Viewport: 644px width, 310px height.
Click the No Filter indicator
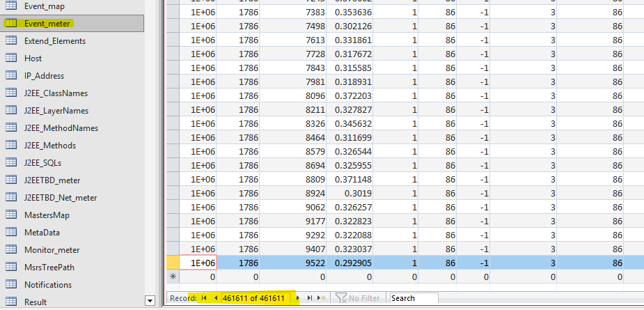(358, 298)
